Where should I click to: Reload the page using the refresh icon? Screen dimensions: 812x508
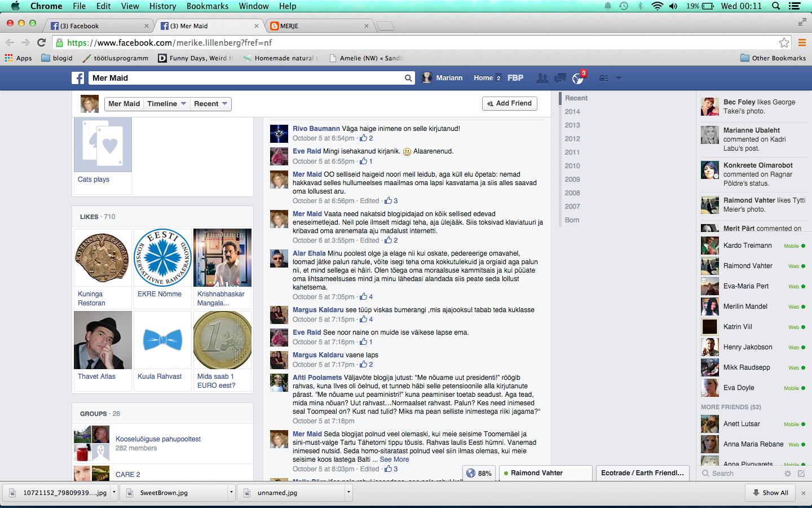pyautogui.click(x=41, y=42)
